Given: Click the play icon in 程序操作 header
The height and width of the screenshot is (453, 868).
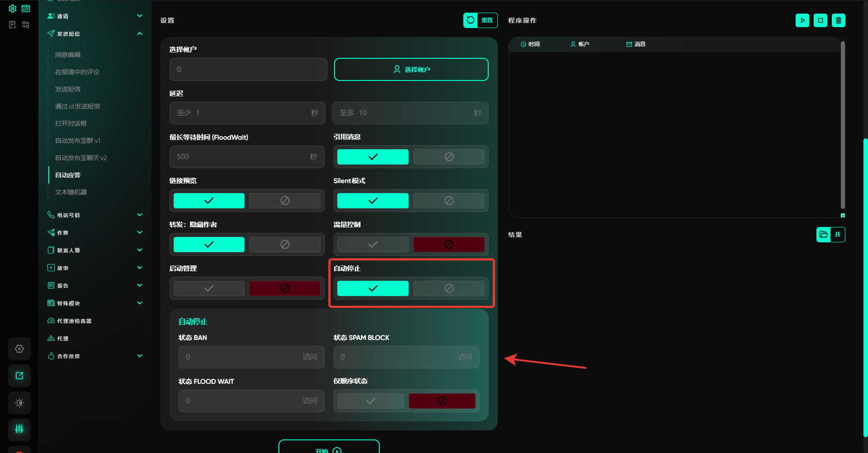Looking at the screenshot, I should coord(802,20).
